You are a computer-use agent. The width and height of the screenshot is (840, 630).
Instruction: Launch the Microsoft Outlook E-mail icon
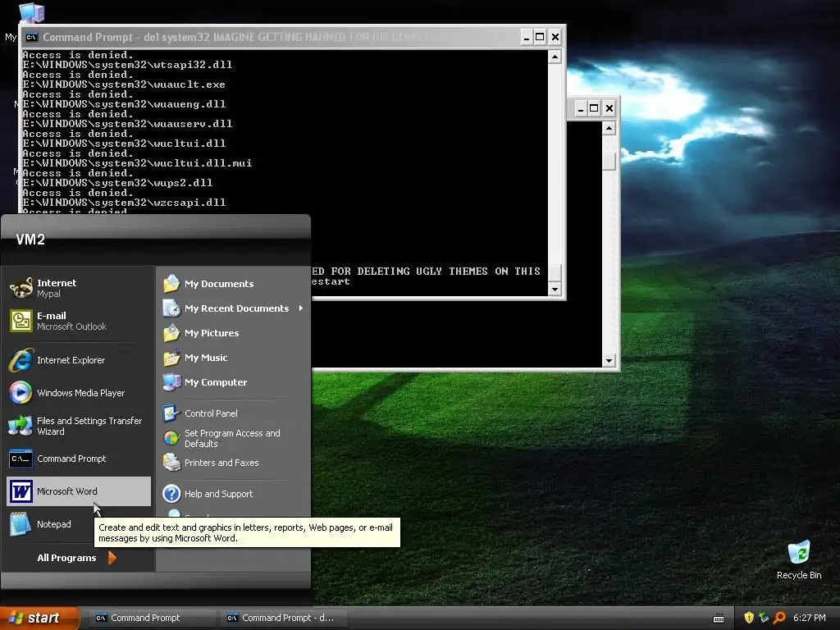tap(21, 321)
